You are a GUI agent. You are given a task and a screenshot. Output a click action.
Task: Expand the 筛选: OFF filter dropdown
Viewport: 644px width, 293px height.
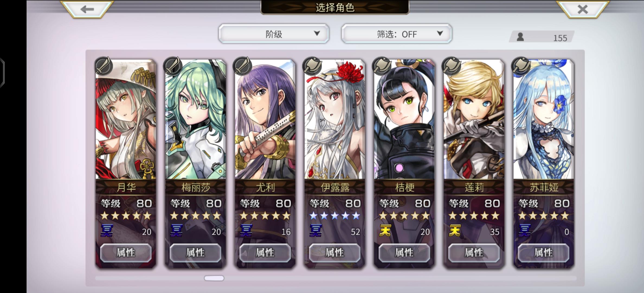click(x=397, y=34)
